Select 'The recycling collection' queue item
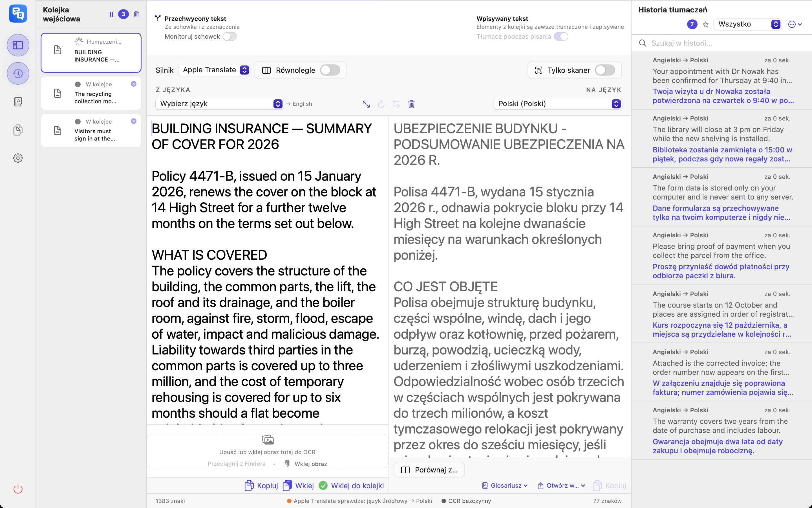The image size is (812, 508). click(91, 93)
